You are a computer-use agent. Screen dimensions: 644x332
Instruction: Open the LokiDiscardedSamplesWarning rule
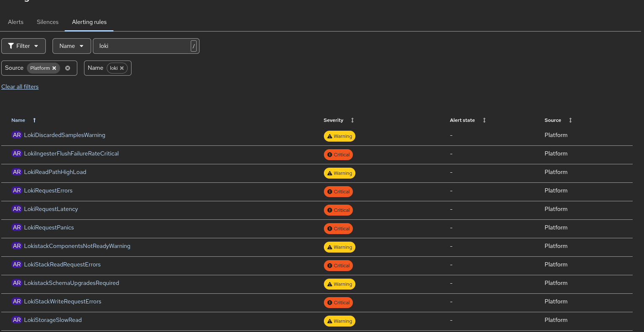click(x=65, y=135)
